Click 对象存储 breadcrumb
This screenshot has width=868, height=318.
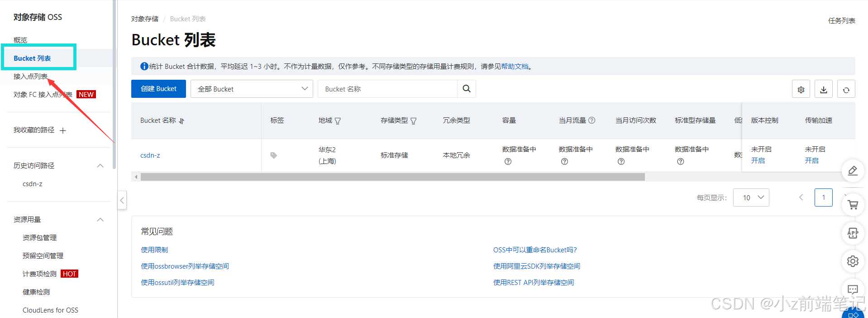(x=145, y=19)
